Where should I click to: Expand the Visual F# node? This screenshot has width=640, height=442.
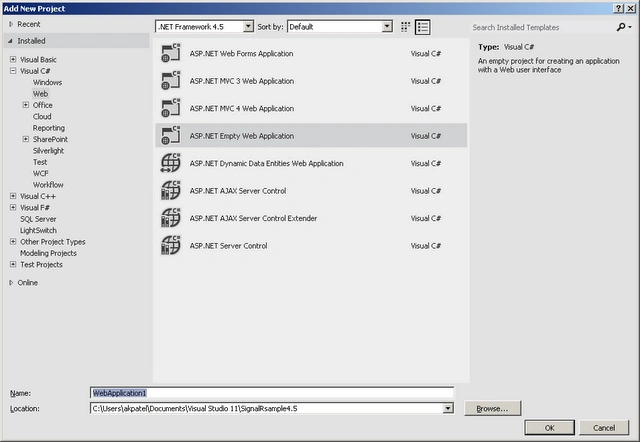(13, 207)
